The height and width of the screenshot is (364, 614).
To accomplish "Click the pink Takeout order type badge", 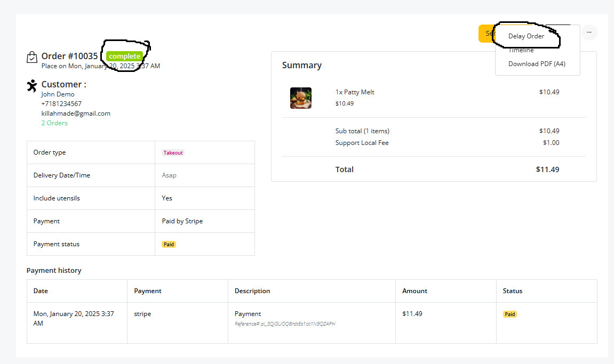I will click(173, 152).
